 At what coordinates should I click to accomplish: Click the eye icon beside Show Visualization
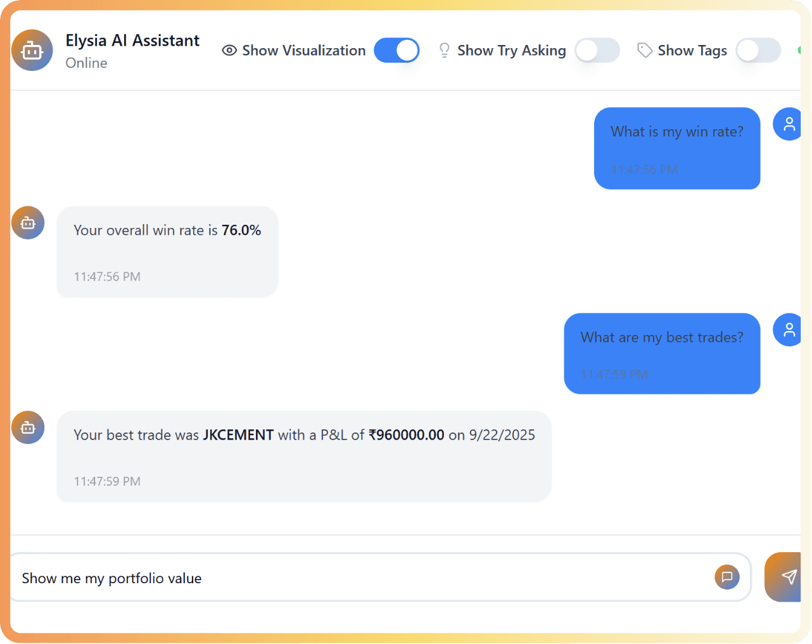[229, 51]
